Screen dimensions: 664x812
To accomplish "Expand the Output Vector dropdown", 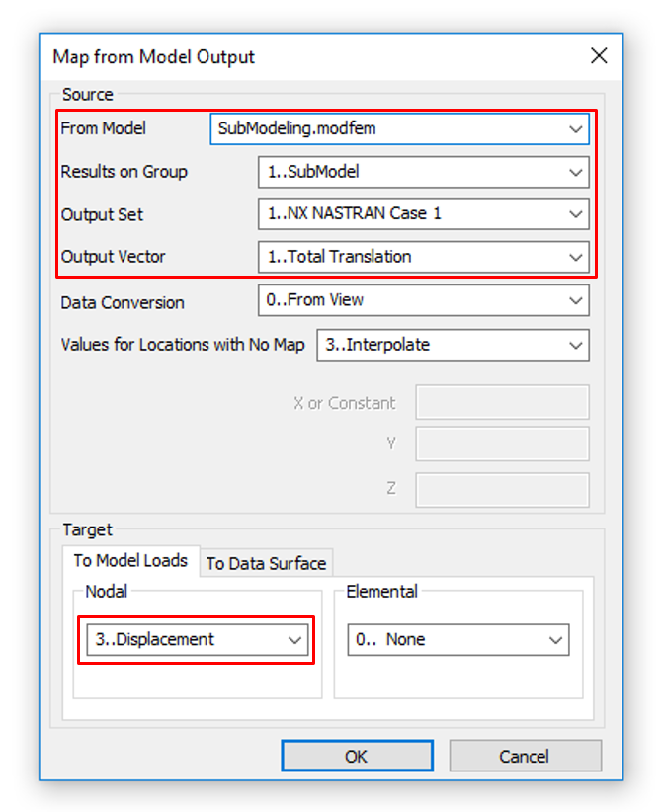I will coord(423,257).
